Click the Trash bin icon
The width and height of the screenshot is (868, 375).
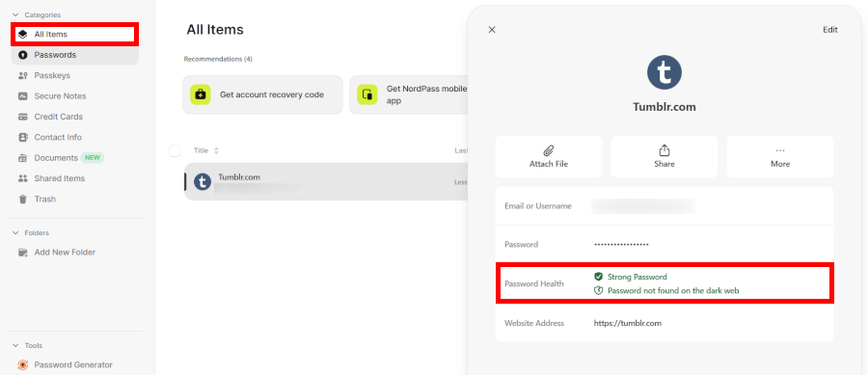click(23, 200)
